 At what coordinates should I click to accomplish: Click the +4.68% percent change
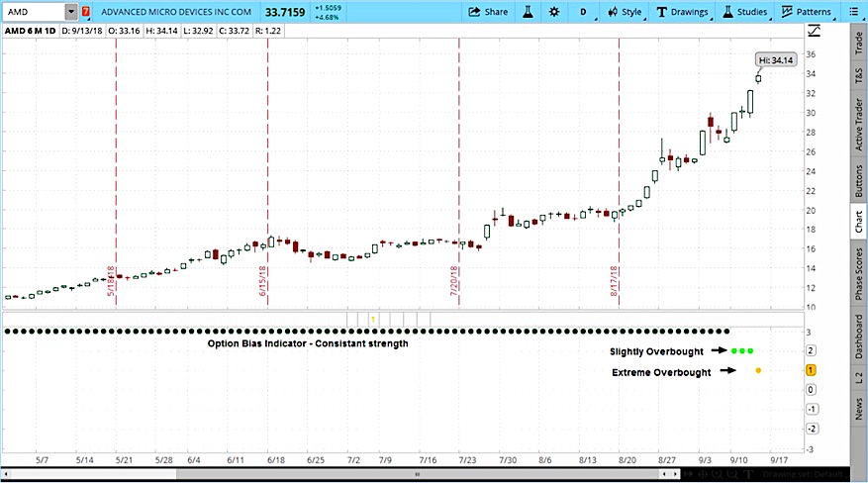(328, 17)
